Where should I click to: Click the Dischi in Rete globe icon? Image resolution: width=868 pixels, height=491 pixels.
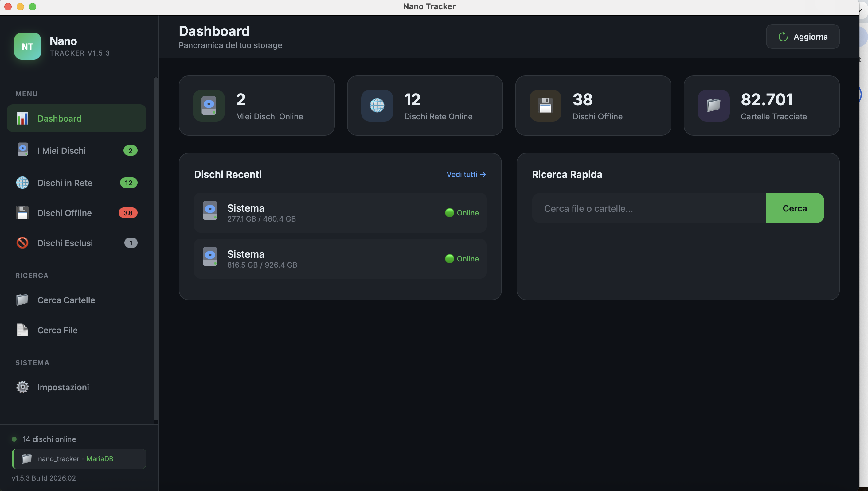coord(22,183)
